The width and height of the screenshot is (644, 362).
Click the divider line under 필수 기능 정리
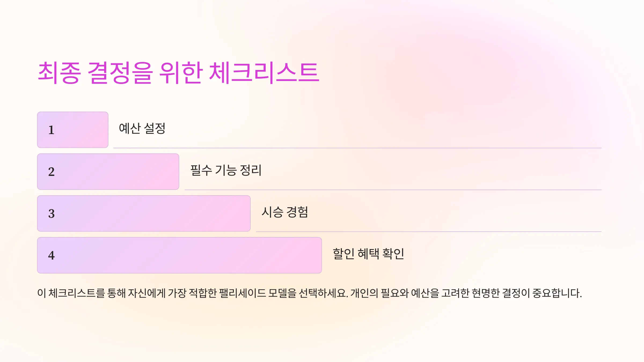point(393,190)
